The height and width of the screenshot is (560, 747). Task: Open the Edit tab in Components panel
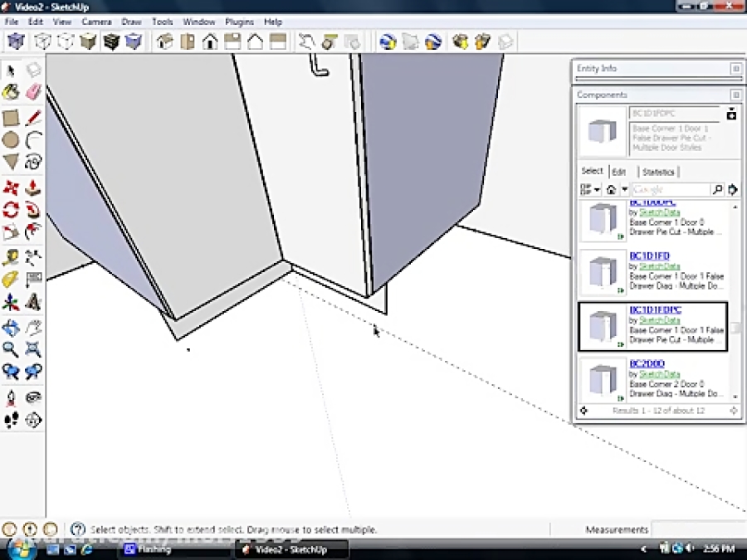[x=619, y=172]
